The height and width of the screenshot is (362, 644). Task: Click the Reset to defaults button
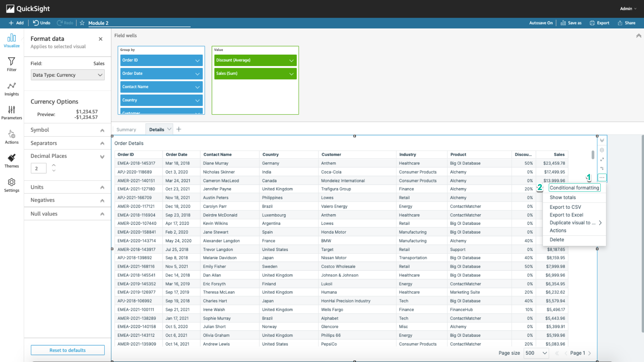[67, 350]
